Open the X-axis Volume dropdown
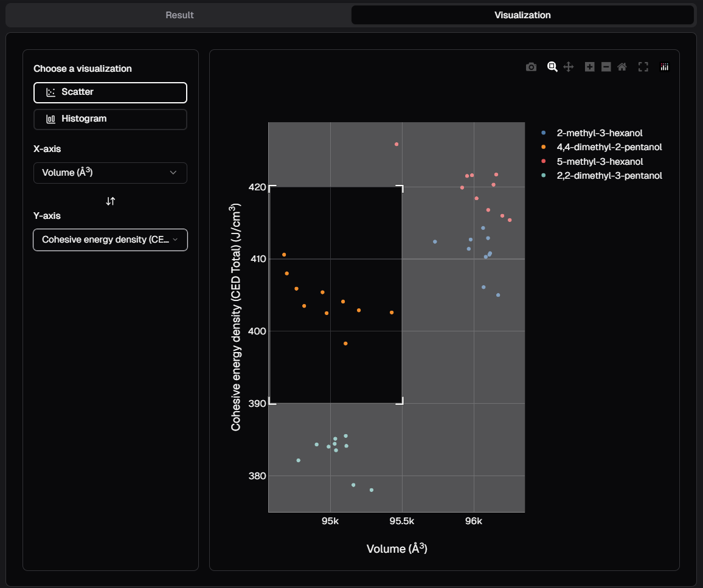 110,173
